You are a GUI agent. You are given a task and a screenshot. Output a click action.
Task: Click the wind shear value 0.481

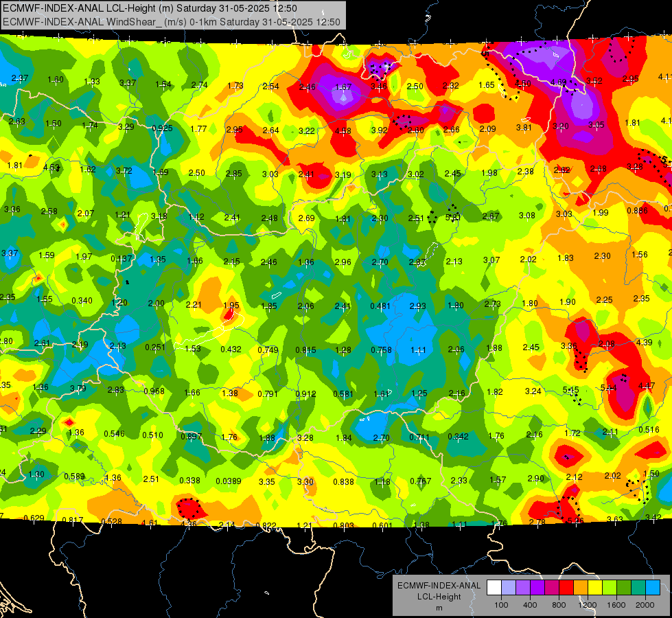(380, 306)
